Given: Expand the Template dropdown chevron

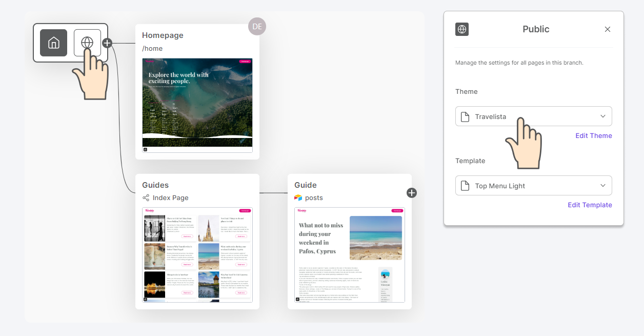Looking at the screenshot, I should 603,186.
